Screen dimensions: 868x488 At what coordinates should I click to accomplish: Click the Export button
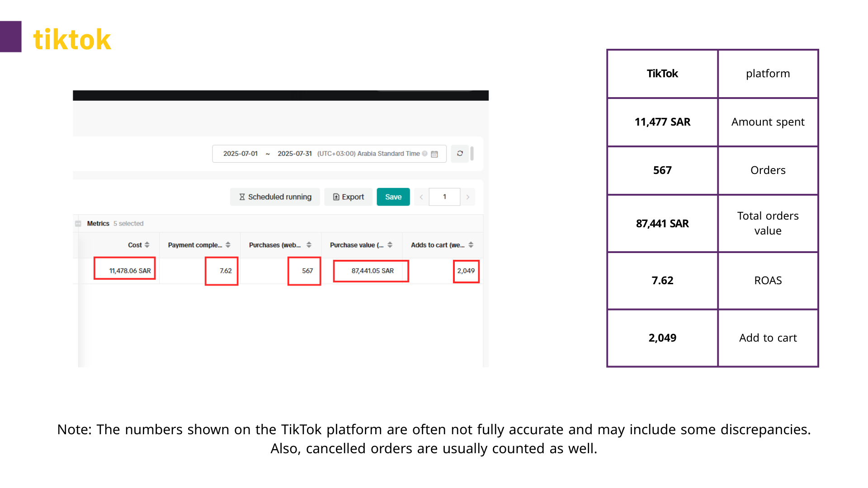point(348,197)
